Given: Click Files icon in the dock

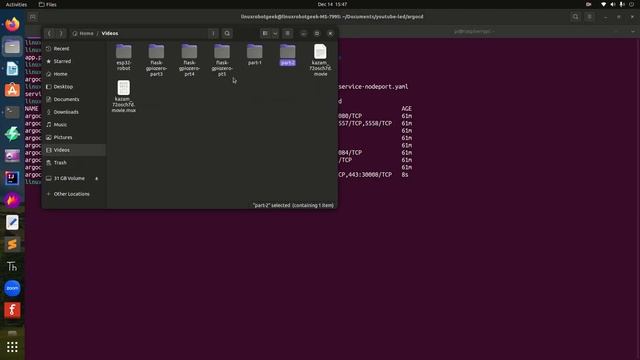Looking at the screenshot, I should point(12,47).
